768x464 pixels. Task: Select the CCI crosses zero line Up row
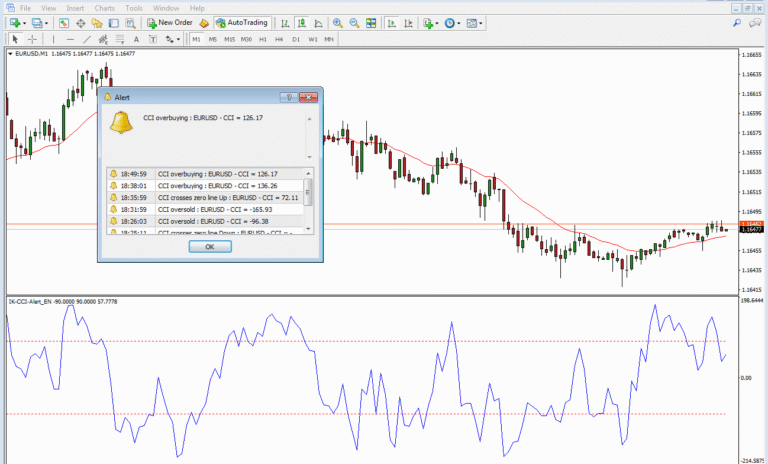[x=206, y=197]
